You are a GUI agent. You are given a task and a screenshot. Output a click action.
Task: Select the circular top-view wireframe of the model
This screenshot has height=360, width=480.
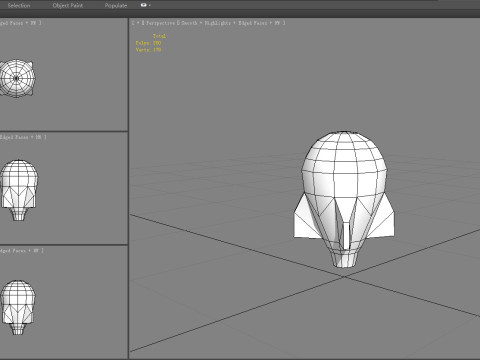pos(17,79)
